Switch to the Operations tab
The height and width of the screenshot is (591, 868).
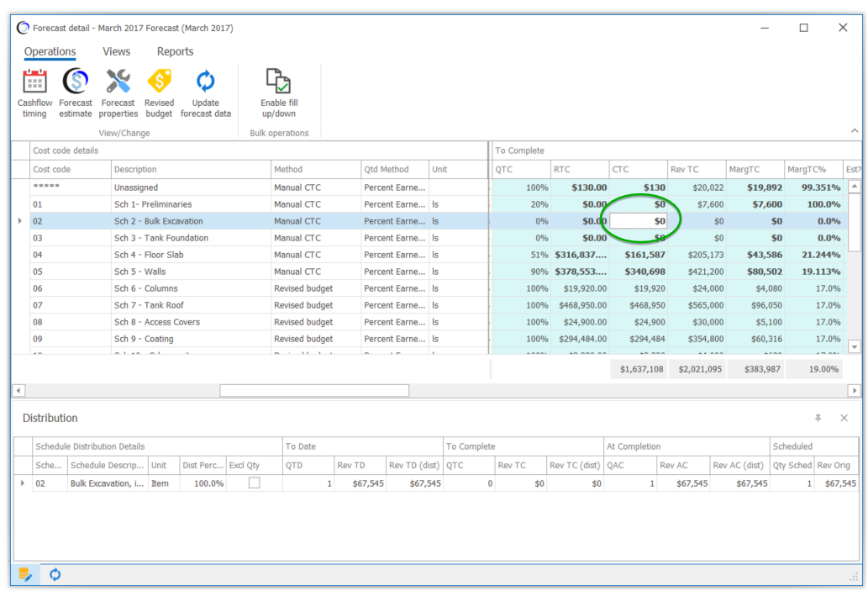[x=50, y=51]
